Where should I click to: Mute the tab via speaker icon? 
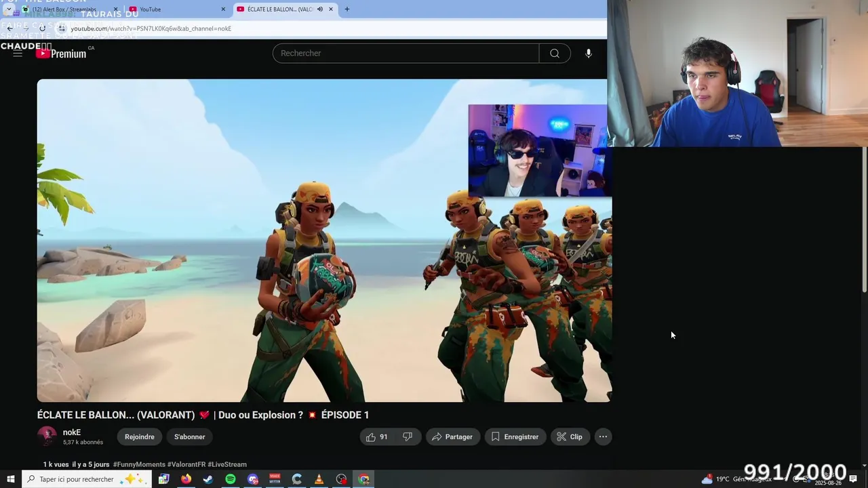coord(320,9)
